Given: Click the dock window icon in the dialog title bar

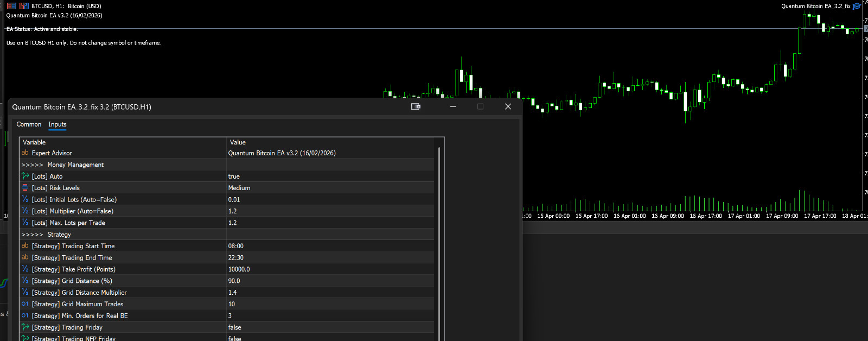Looking at the screenshot, I should pyautogui.click(x=416, y=106).
